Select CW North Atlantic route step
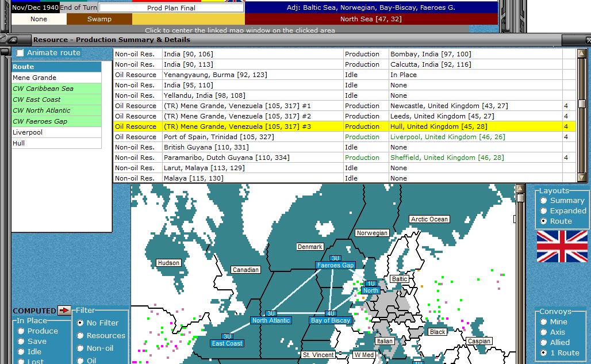Screen dimensions: 591x364 pos(56,110)
